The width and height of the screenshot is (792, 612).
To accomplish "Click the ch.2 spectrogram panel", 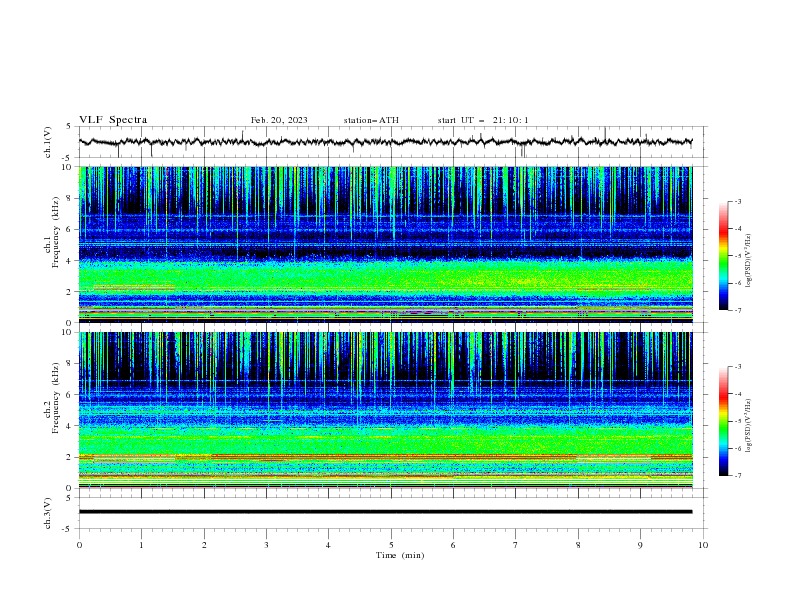I will [x=385, y=410].
